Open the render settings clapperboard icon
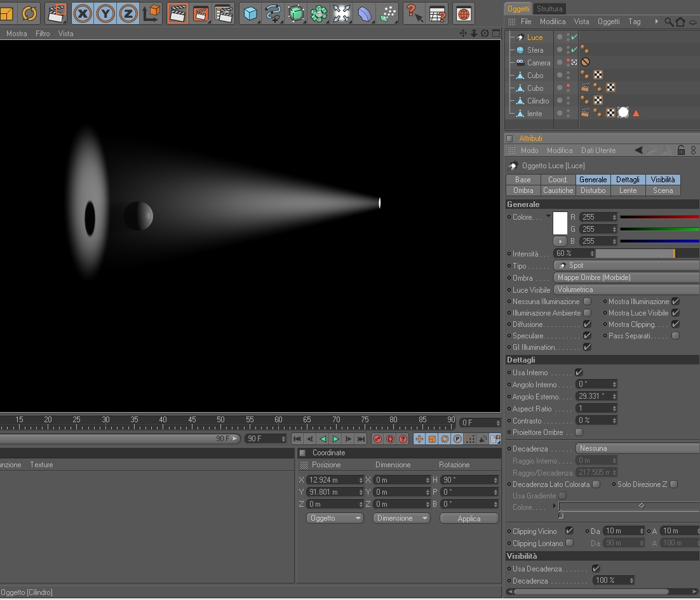Screen dimensions: 700x600 224,13
